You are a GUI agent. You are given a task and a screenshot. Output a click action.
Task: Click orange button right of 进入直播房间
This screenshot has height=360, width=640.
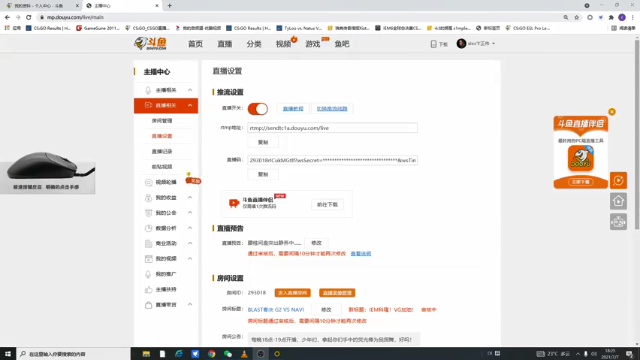point(337,293)
